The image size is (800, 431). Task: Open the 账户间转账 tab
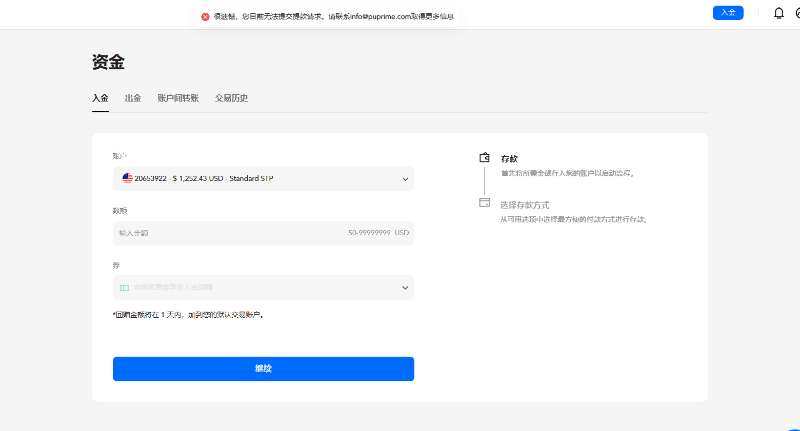pos(178,98)
